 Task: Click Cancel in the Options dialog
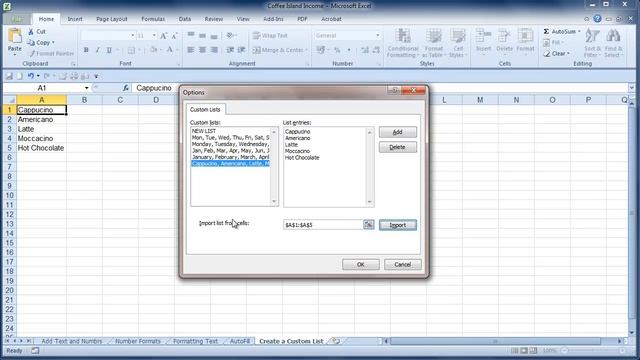click(402, 264)
